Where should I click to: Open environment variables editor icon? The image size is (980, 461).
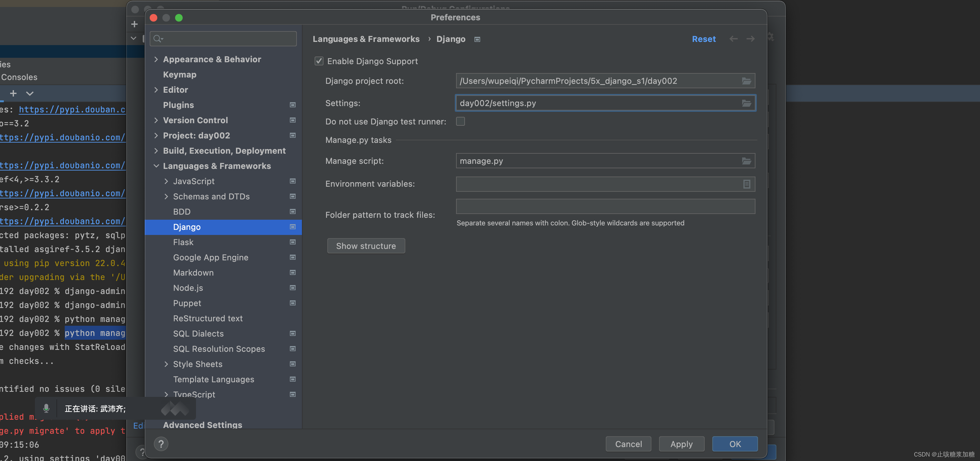click(746, 184)
